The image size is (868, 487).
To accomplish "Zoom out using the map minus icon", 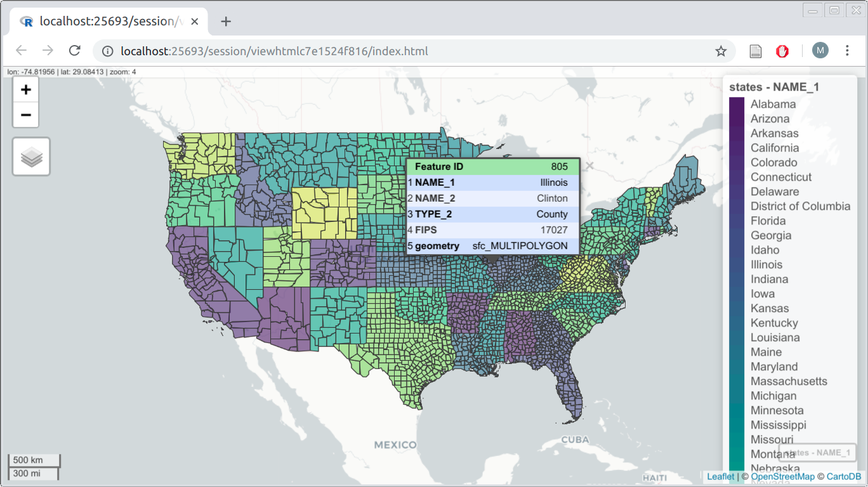I will pos(25,115).
